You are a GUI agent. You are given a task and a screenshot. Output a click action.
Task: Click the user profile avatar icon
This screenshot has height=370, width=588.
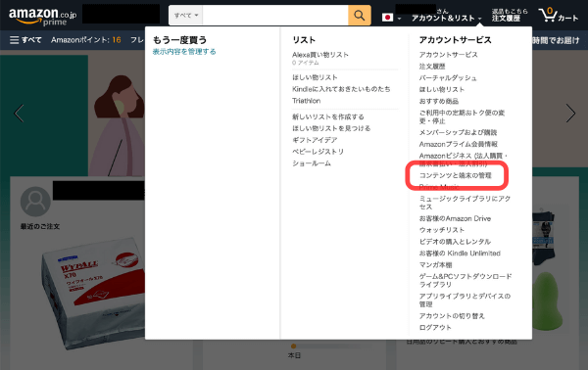tap(35, 202)
